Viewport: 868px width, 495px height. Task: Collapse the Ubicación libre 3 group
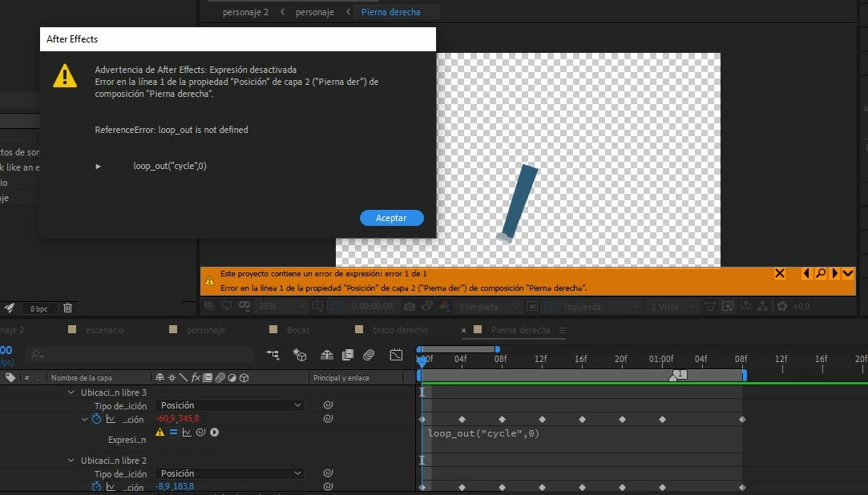coord(71,392)
